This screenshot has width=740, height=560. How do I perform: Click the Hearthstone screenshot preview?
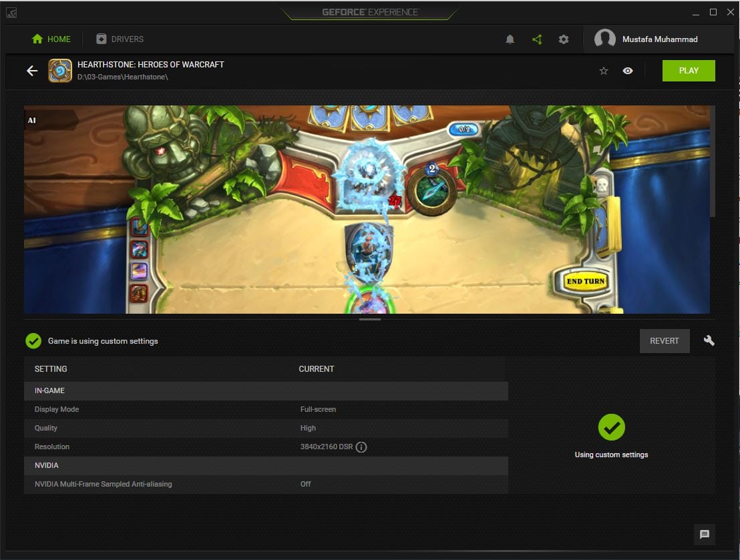pyautogui.click(x=367, y=210)
